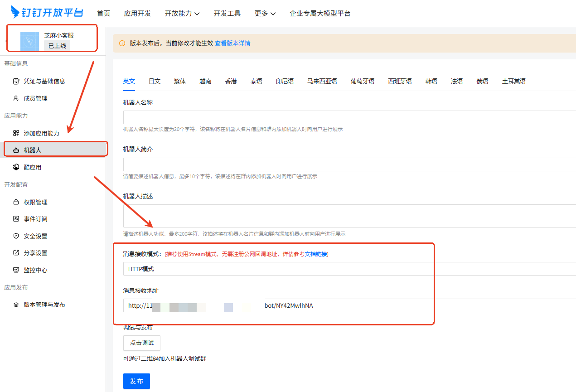The height and width of the screenshot is (392, 576).
Task: Click the 权限管理 lock icon
Action: pyautogui.click(x=16, y=202)
